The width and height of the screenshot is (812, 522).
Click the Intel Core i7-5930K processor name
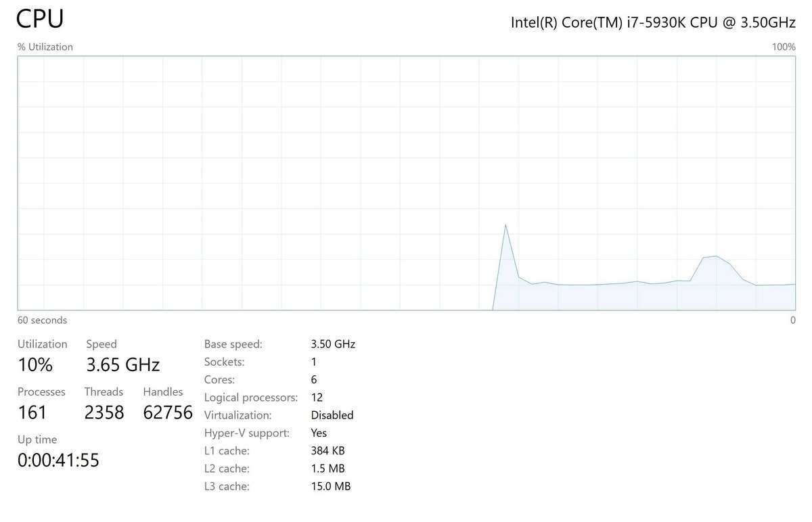point(653,22)
